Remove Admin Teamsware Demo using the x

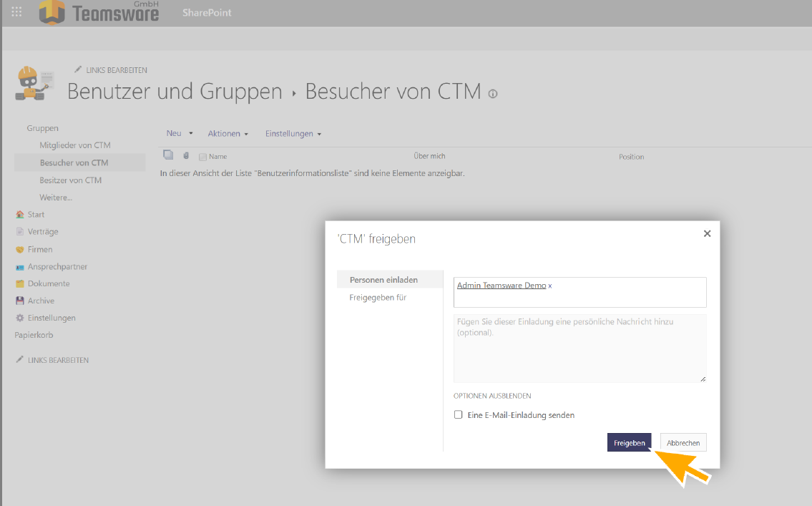(550, 286)
